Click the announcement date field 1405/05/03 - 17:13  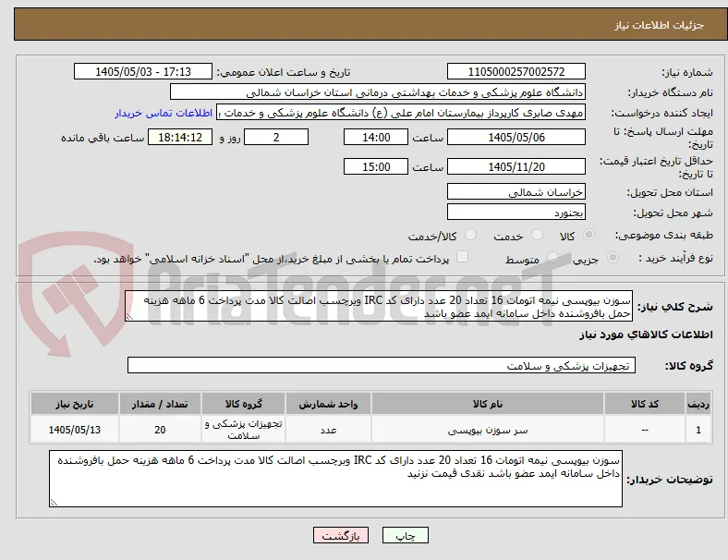[x=143, y=71]
